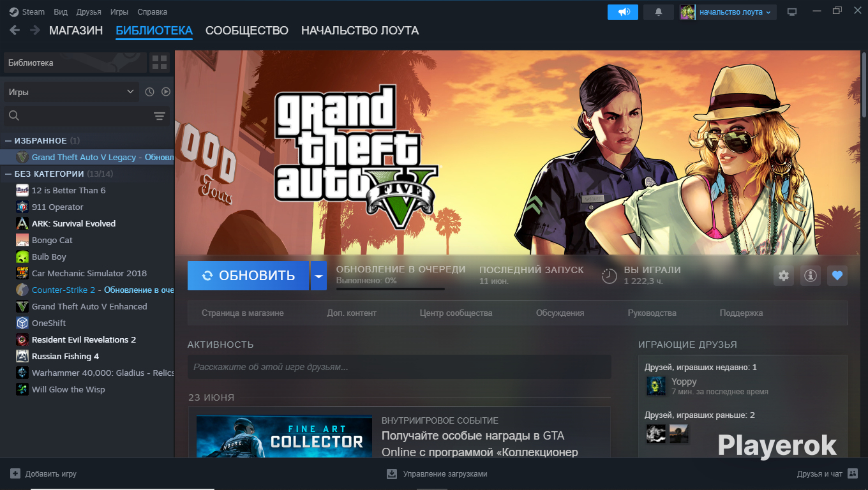This screenshot has height=490, width=868.
Task: Open the Вид menu
Action: click(61, 11)
